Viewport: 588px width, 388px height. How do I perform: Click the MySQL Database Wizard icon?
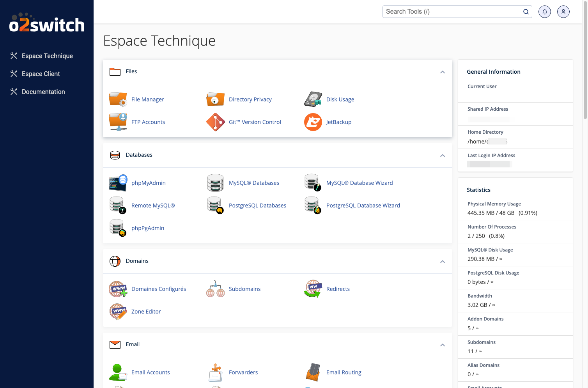(x=313, y=183)
